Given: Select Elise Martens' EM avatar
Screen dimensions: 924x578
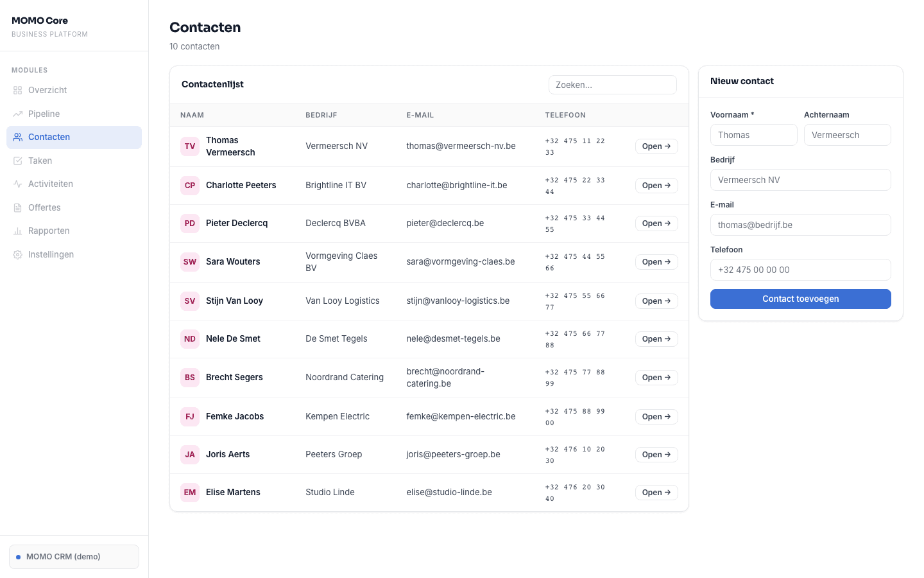Looking at the screenshot, I should click(x=189, y=493).
